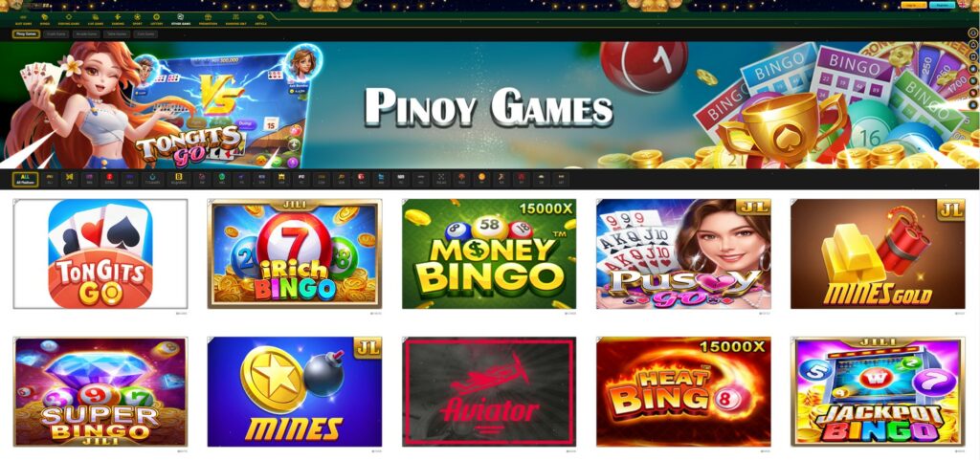Open the Promotion gift icon

click(x=208, y=19)
